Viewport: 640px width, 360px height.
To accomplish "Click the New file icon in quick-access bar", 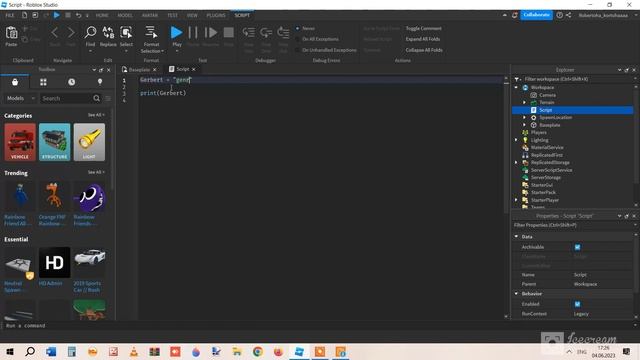I will pyautogui.click(x=24, y=15).
